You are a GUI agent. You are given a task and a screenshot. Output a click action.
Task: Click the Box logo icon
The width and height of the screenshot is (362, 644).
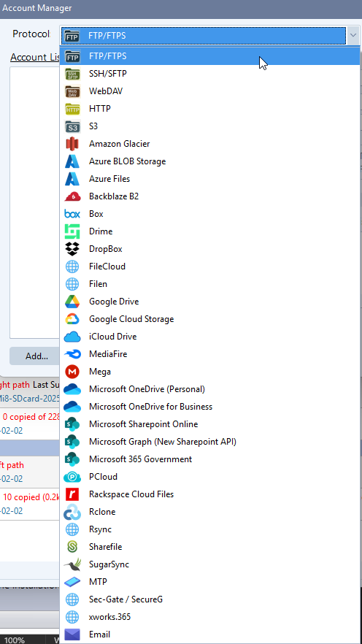point(72,214)
